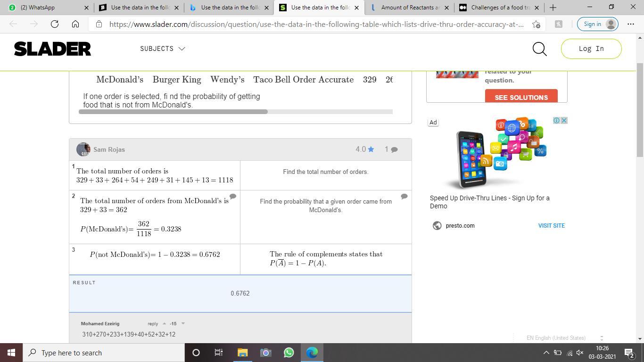
Task: Upvote Mohamed Ezeirig's comment
Action: [164, 324]
